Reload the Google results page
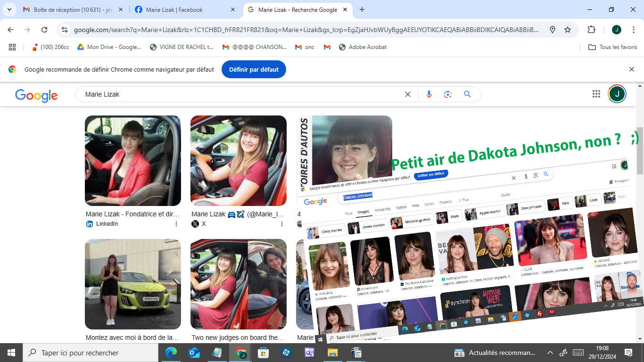The width and height of the screenshot is (644, 362). (x=44, y=30)
